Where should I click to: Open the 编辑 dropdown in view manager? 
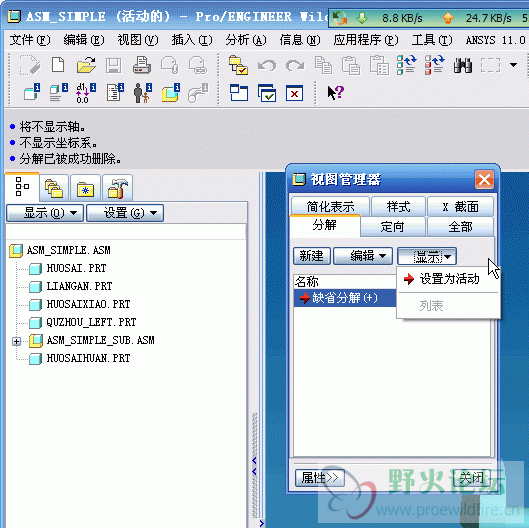click(x=363, y=256)
